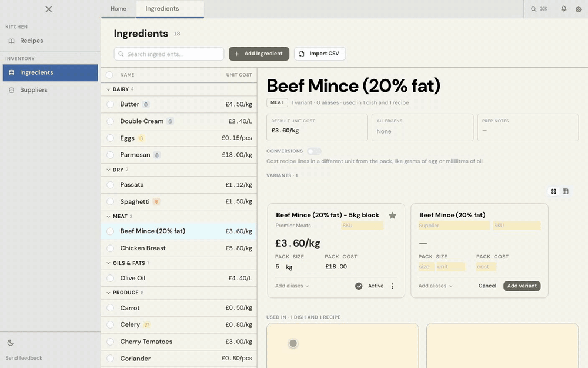Collapse the Dry group
This screenshot has height=368, width=588.
tap(108, 170)
